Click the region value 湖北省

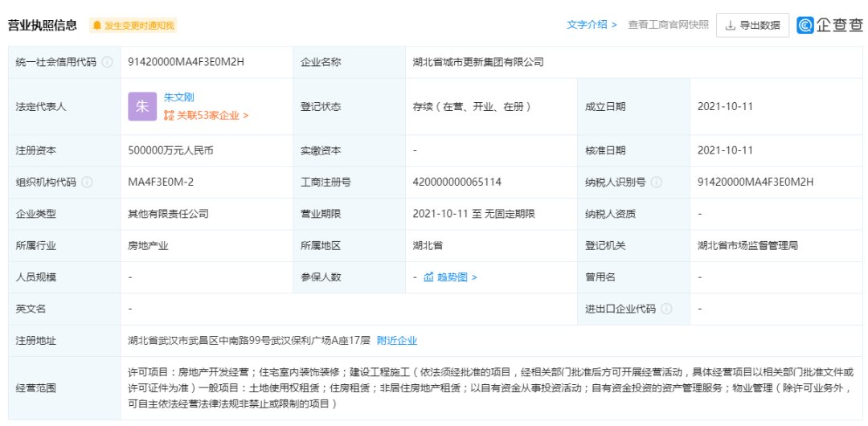(x=428, y=245)
